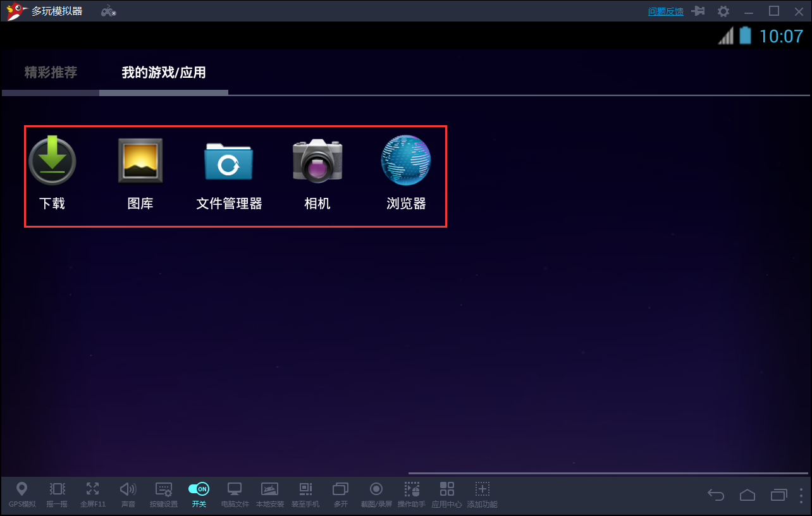Viewport: 812px width, 516px height.
Task: Click the horizontal scrollbar above the toolbar
Action: click(607, 472)
